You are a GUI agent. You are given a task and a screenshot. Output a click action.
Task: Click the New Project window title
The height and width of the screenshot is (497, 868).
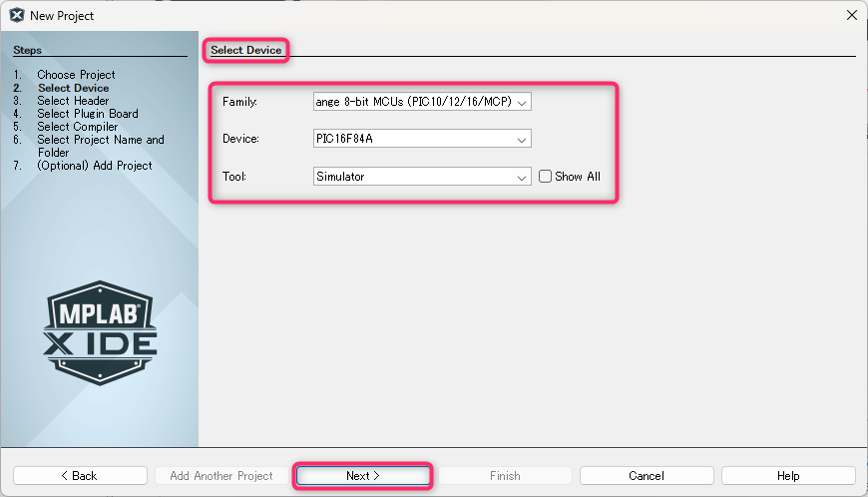(x=62, y=16)
